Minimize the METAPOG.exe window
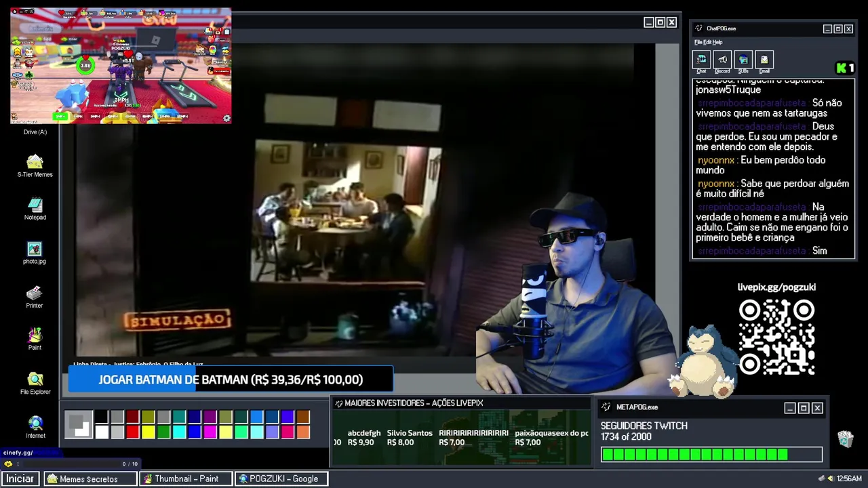This screenshot has width=868, height=488. click(x=789, y=407)
